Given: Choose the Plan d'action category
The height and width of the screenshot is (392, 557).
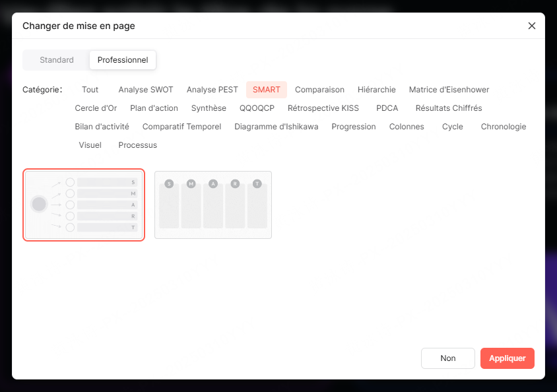Looking at the screenshot, I should (154, 108).
